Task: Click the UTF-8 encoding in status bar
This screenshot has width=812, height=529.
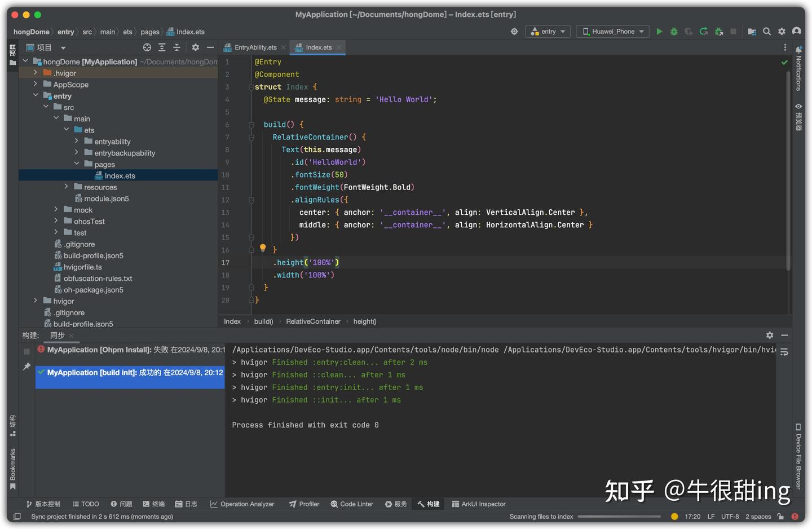Action: point(730,517)
